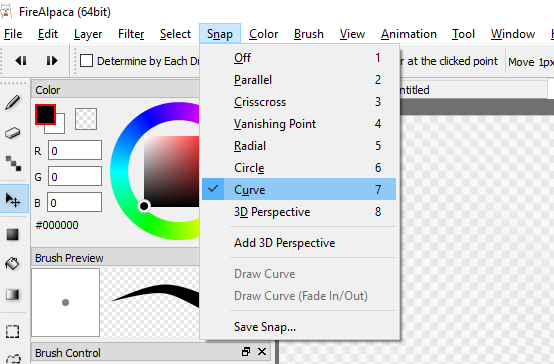Choose Vanishing Point snap
The height and width of the screenshot is (364, 554).
[299, 124]
